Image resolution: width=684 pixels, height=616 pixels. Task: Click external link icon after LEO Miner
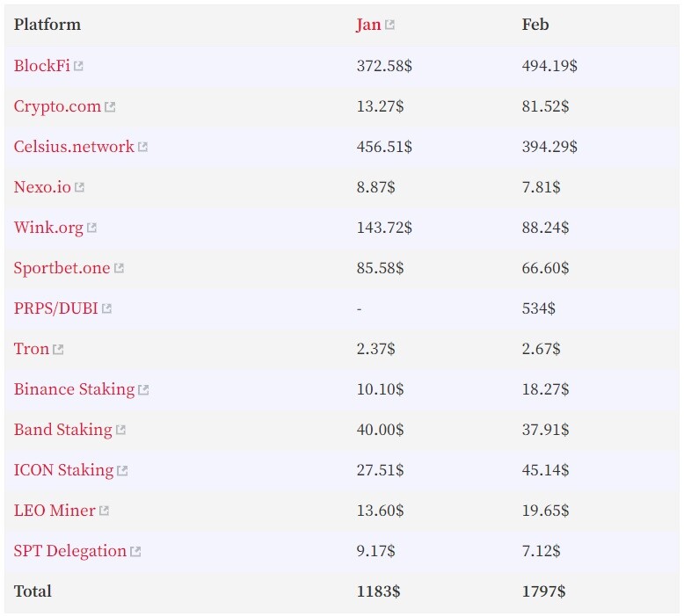tap(105, 511)
